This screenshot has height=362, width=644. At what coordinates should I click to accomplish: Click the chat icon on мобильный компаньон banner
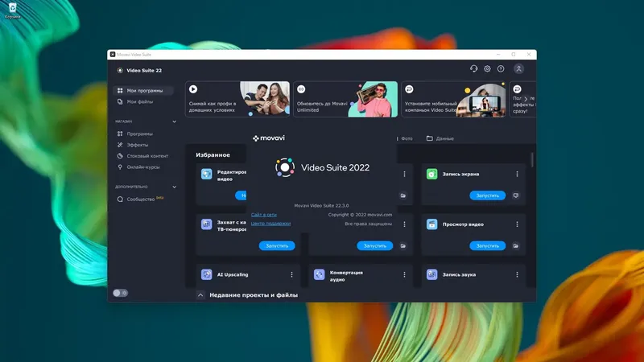click(409, 89)
